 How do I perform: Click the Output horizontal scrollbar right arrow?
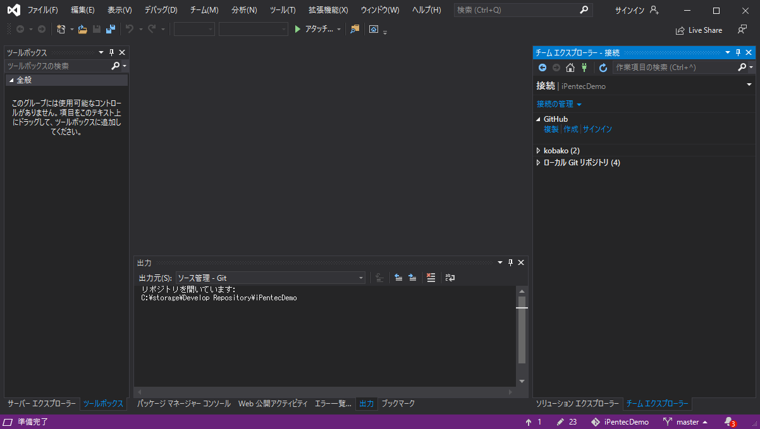(510, 392)
